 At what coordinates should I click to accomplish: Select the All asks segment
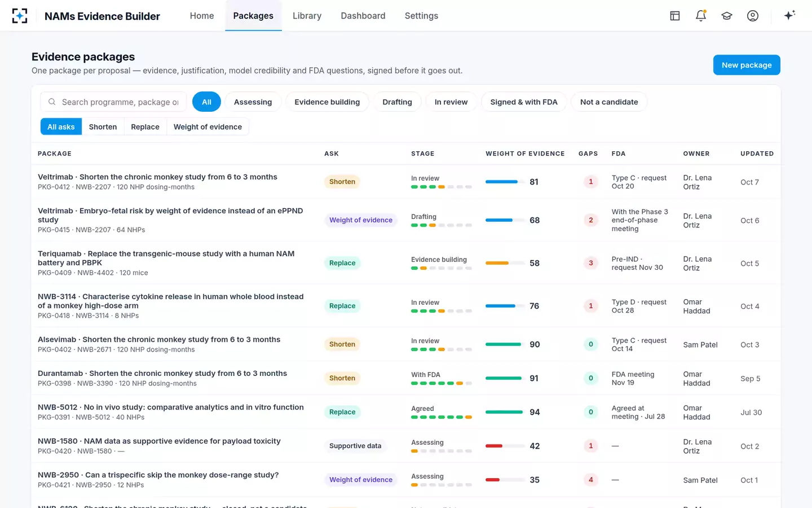coord(61,127)
